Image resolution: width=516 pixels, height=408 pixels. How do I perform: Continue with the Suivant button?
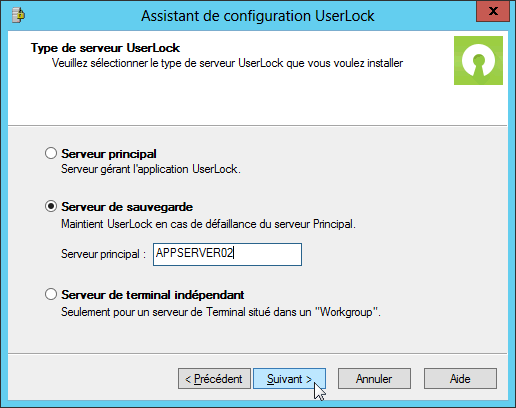[x=289, y=379]
